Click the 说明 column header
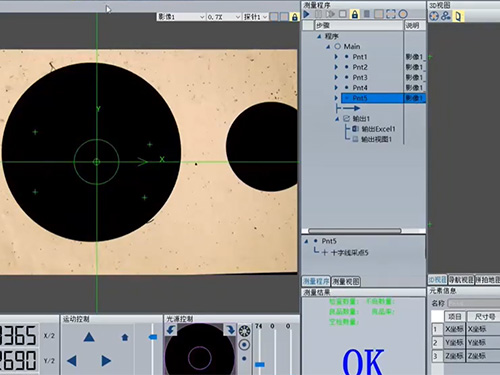This screenshot has height=375, width=500. [x=415, y=25]
